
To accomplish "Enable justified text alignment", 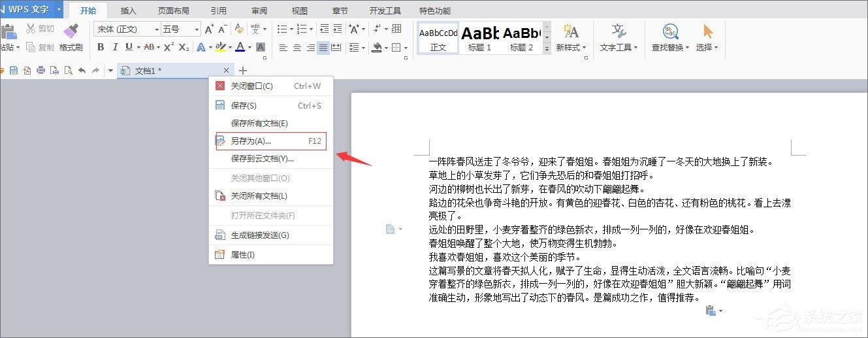I will (x=323, y=47).
